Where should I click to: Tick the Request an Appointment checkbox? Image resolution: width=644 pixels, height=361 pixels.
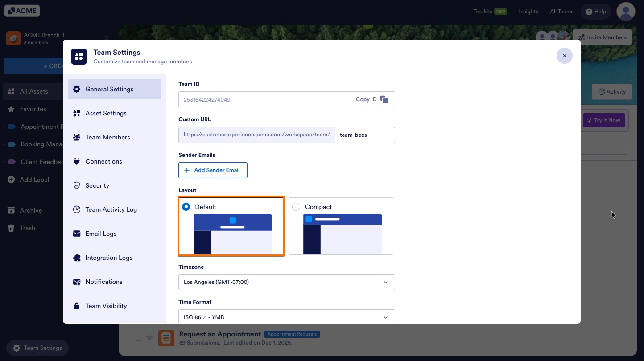tap(138, 338)
